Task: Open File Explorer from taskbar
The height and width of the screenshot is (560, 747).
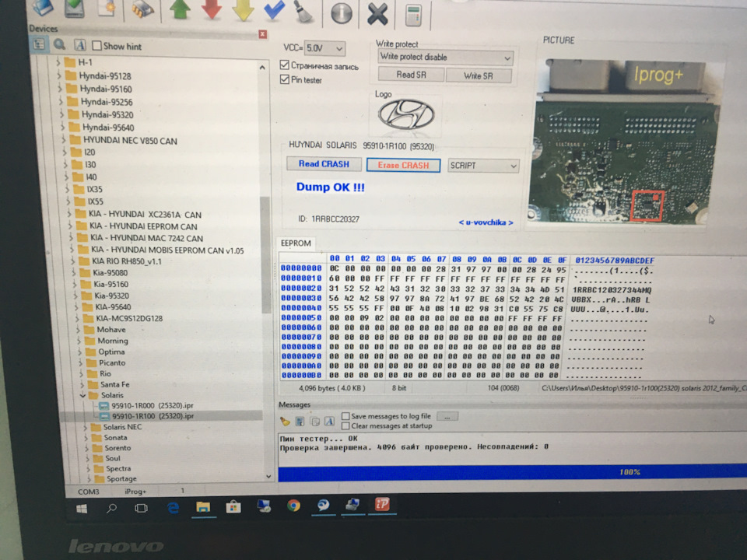Action: tap(203, 507)
